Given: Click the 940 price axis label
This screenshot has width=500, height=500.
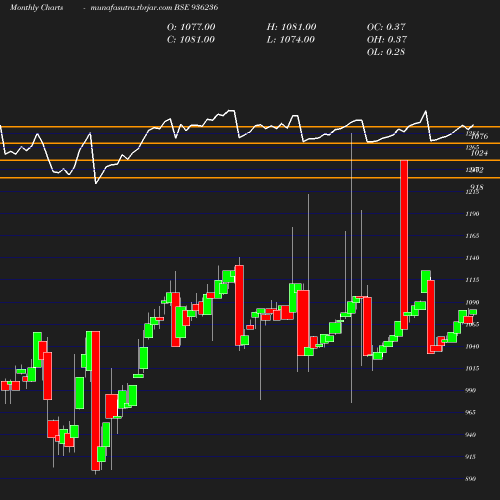Looking at the screenshot, I should [x=470, y=435].
